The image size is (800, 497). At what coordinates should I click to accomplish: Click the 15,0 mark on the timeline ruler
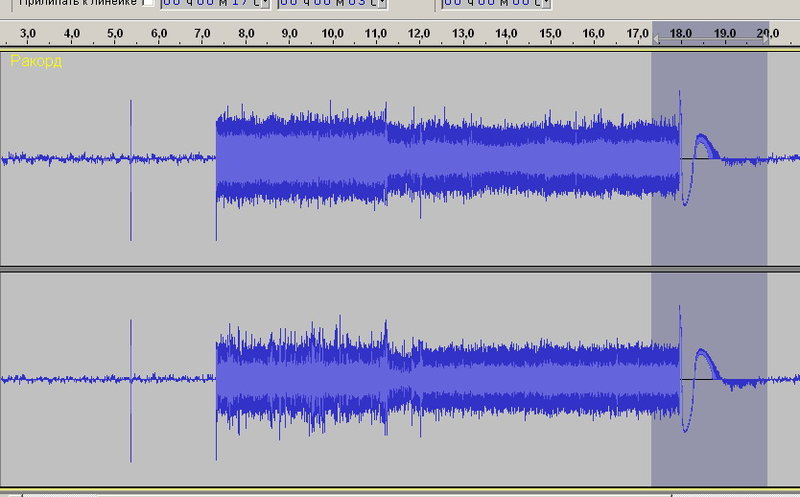point(550,34)
